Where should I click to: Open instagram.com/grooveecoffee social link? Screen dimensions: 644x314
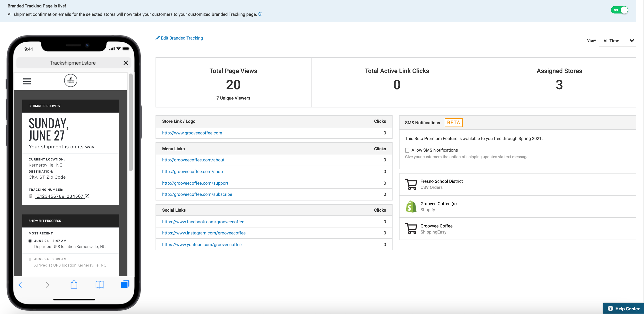click(x=204, y=233)
